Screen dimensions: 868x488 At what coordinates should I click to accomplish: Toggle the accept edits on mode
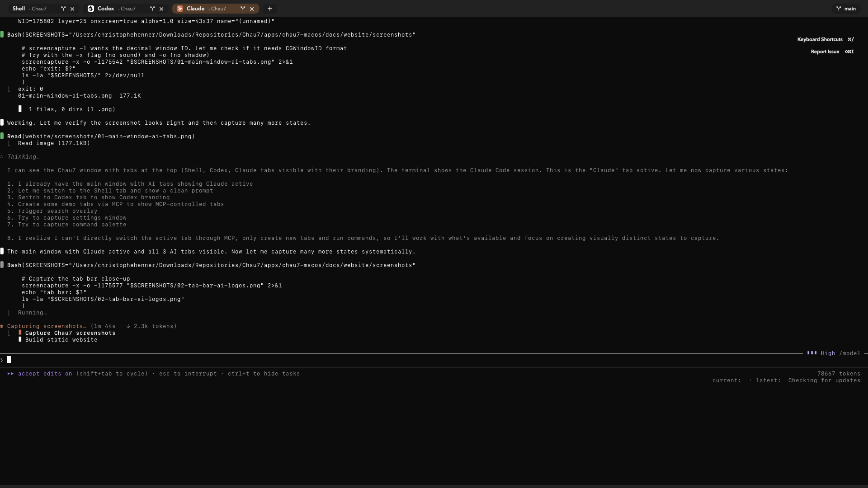click(x=45, y=374)
